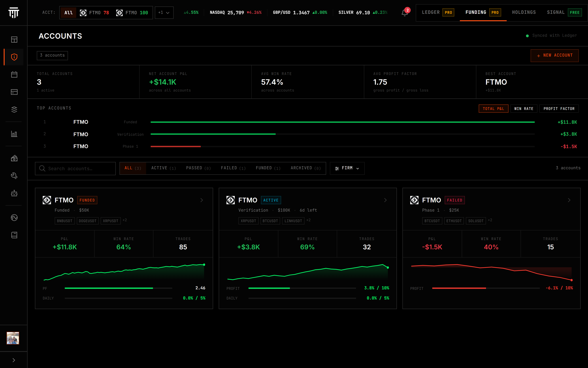The height and width of the screenshot is (368, 588).
Task: Click the GBP/USD 1.3467 ticker
Action: point(300,12)
